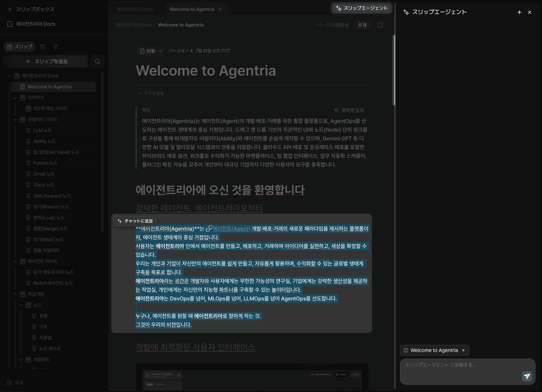Click the 에이전트리아 Docs workspace icon in header

[10, 24]
